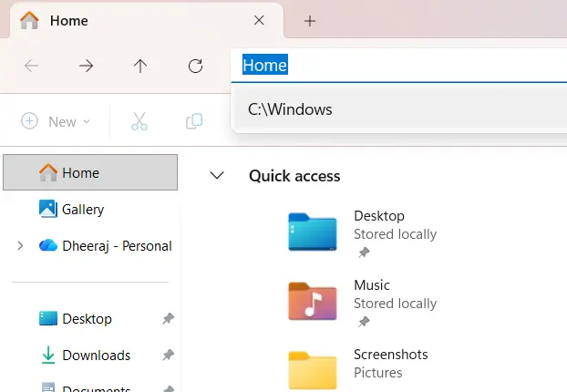Click the Home house icon in sidebar
567x392 pixels.
(x=48, y=172)
